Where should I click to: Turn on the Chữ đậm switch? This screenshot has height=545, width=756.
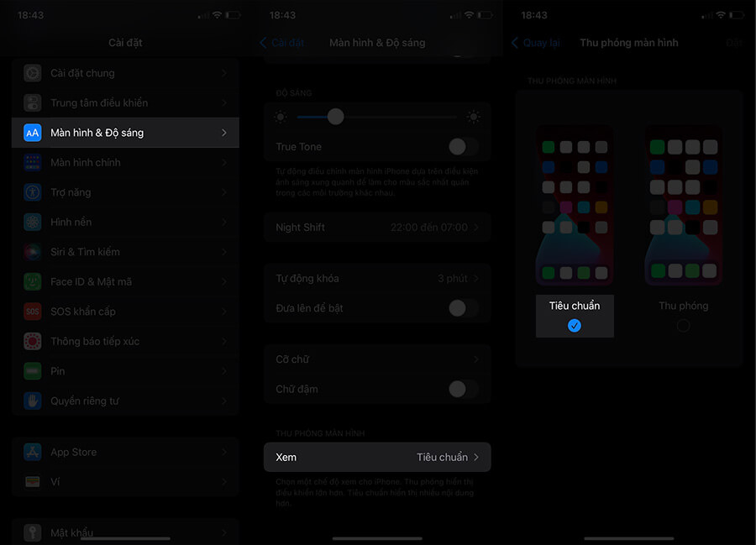pyautogui.click(x=463, y=389)
